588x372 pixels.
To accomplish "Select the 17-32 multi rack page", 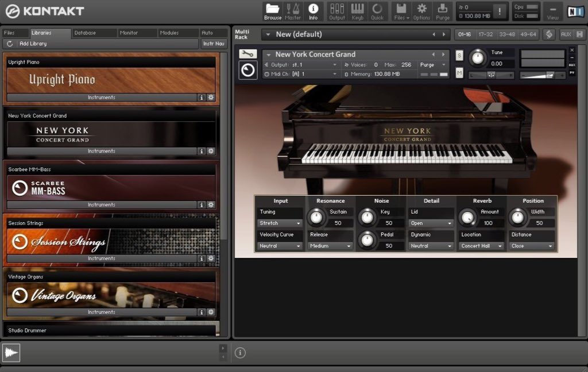I will [485, 34].
